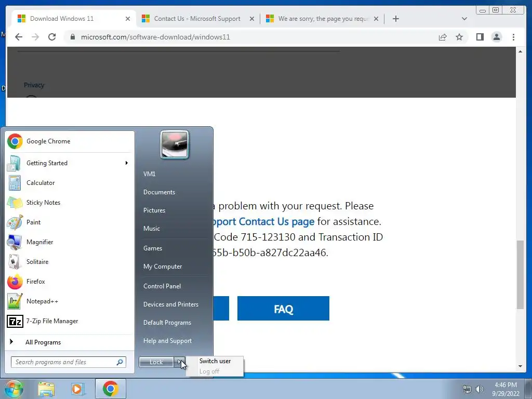Click the Show desktop strip by the clock

tap(528, 389)
